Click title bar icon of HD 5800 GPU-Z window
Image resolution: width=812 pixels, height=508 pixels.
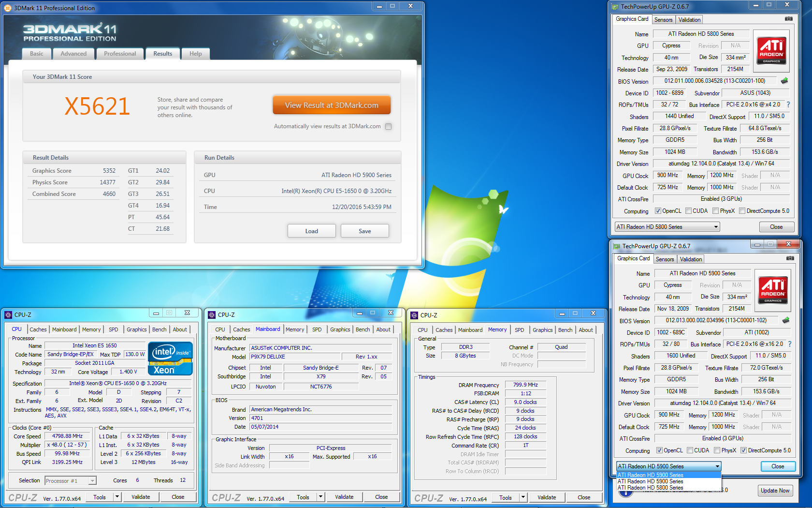tap(615, 7)
